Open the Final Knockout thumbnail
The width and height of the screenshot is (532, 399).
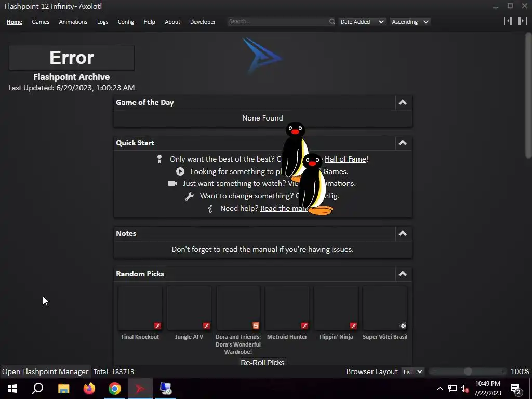click(140, 308)
